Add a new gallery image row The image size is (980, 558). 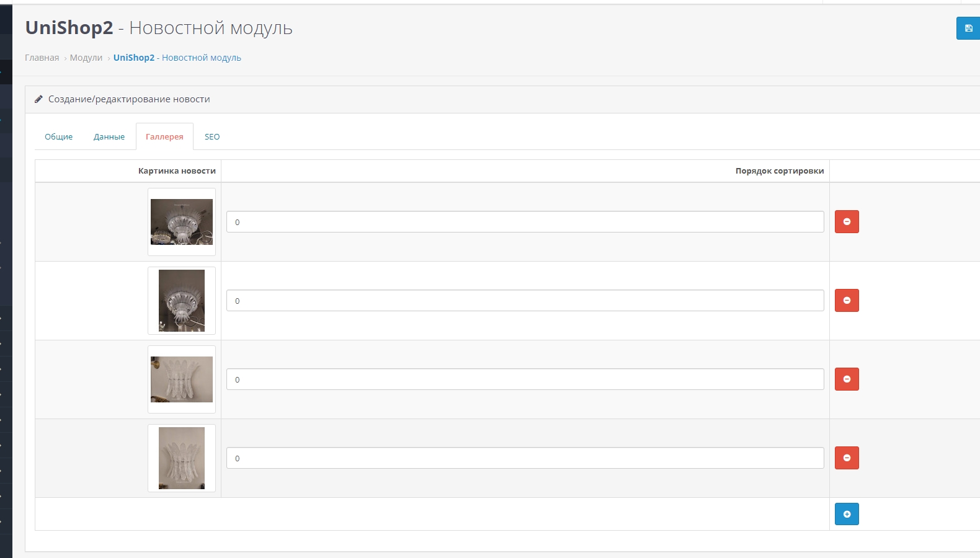[847, 514]
